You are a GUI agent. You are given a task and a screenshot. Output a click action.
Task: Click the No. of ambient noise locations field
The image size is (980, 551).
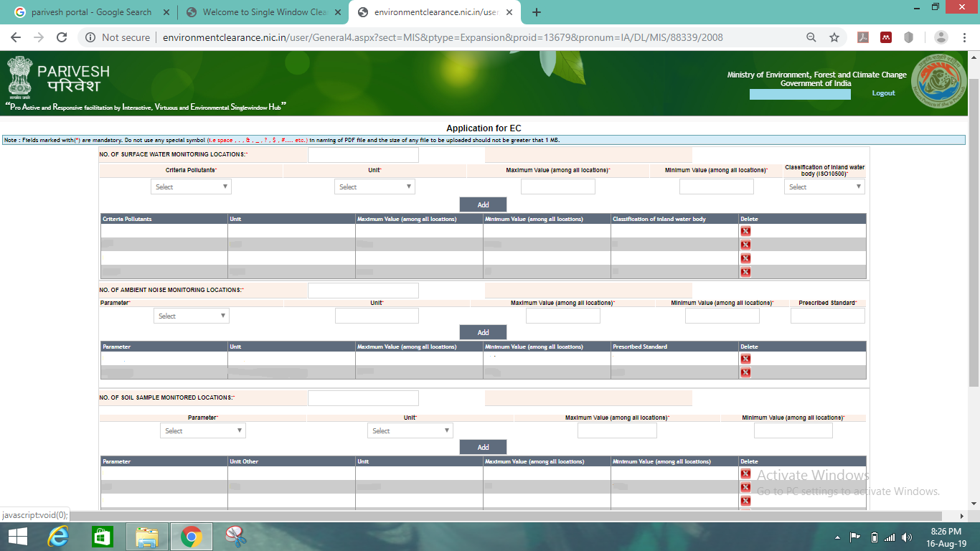click(363, 290)
